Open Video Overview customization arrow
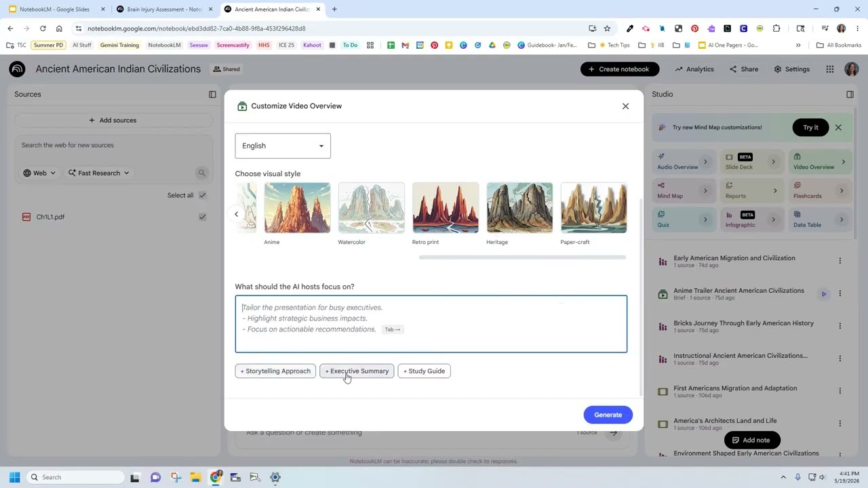 (843, 162)
